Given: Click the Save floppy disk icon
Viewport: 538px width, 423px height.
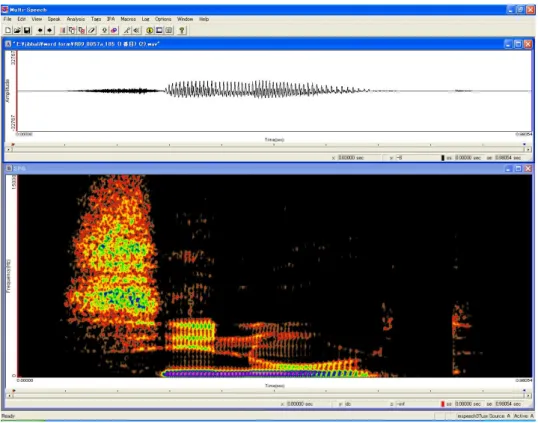Looking at the screenshot, I should point(27,31).
